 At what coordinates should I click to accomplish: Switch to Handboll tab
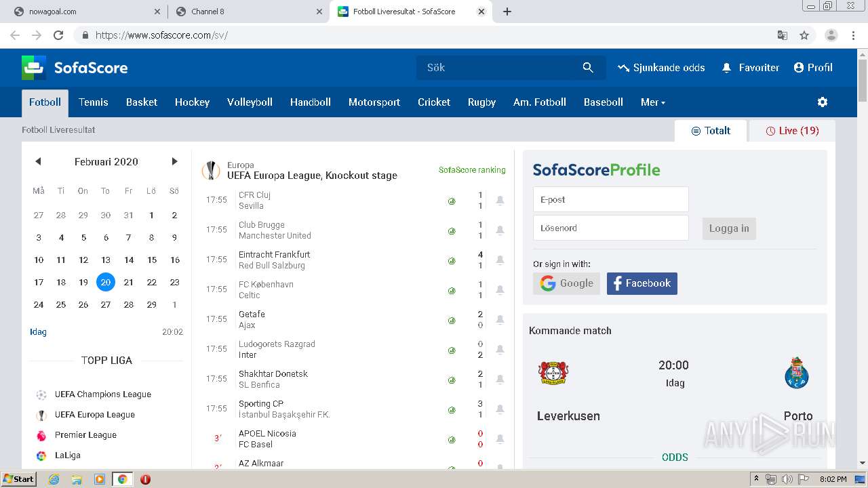pos(311,102)
